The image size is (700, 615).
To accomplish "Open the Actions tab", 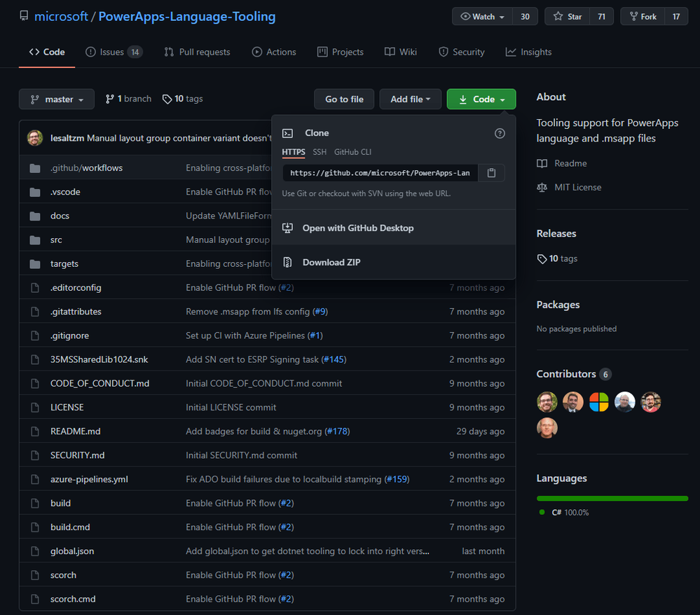I will click(274, 53).
